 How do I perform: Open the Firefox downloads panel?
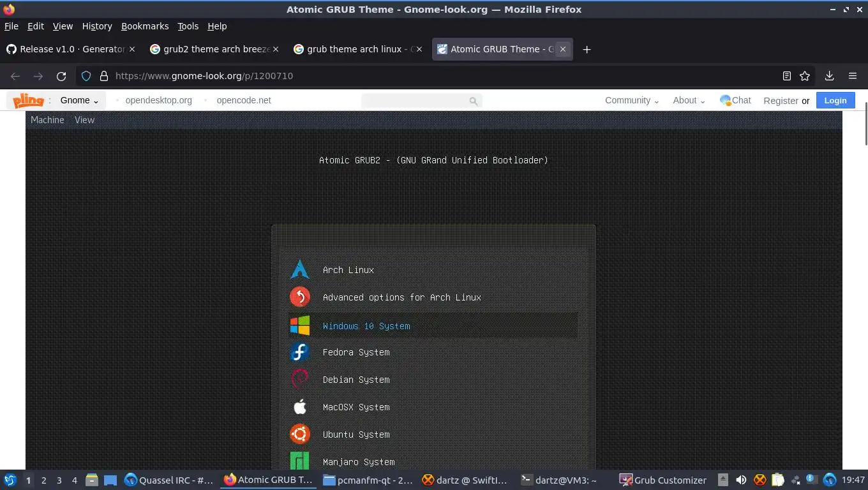(x=829, y=76)
